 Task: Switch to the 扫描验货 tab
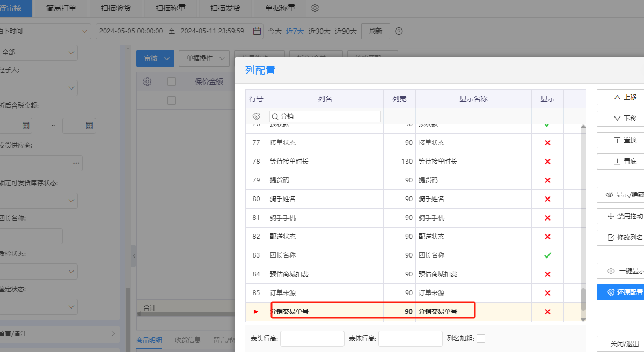(115, 8)
